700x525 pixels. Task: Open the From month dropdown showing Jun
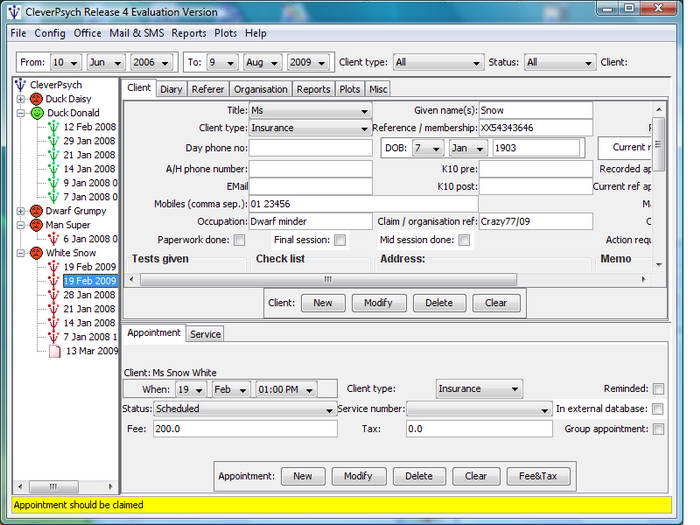click(x=106, y=62)
